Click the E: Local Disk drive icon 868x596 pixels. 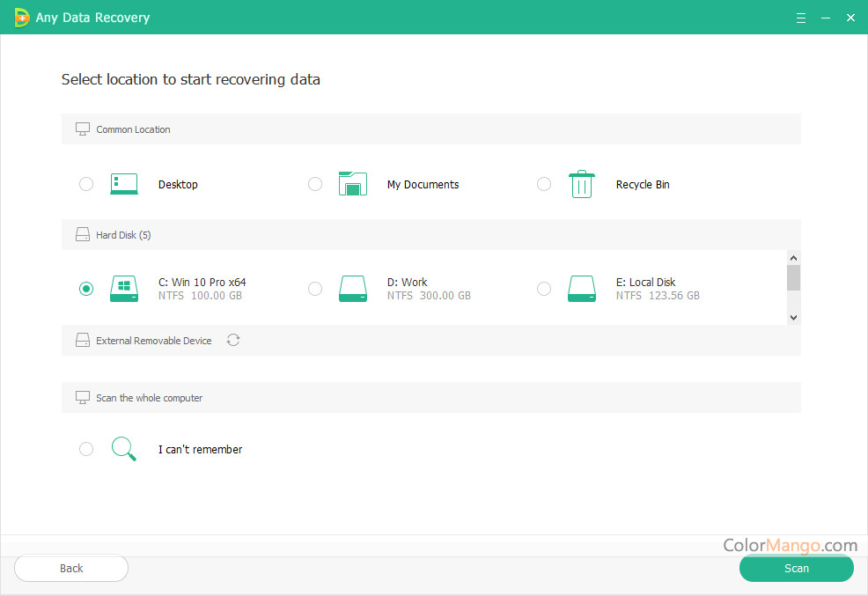[581, 289]
